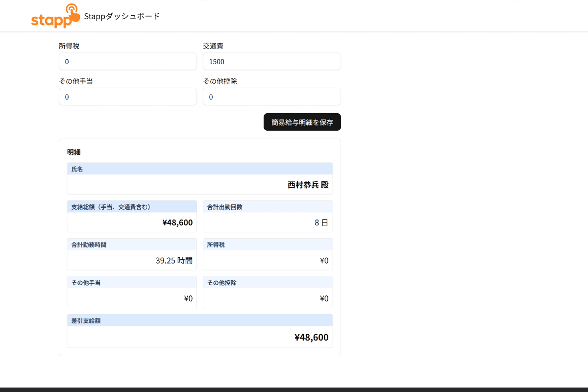Viewport: 588px width, 392px height.
Task: Click the 合計出勤回数 value 8 日
Action: (321, 222)
